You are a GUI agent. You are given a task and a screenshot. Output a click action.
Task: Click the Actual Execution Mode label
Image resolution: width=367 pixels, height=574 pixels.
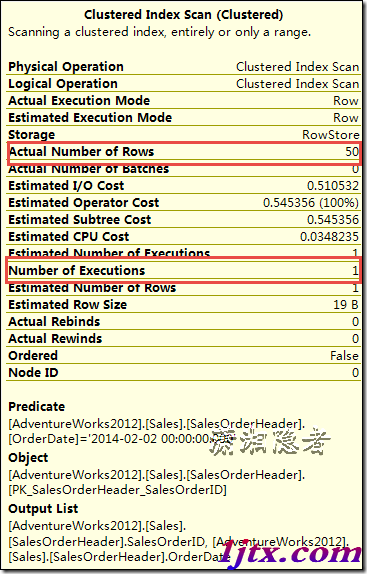click(79, 100)
